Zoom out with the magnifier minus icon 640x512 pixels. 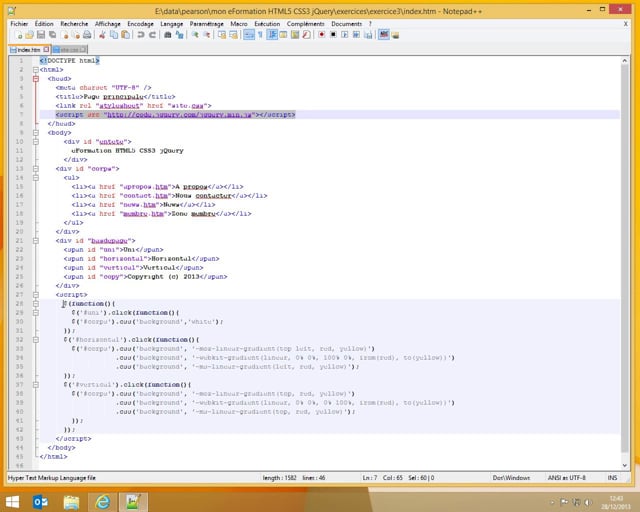pos(207,35)
